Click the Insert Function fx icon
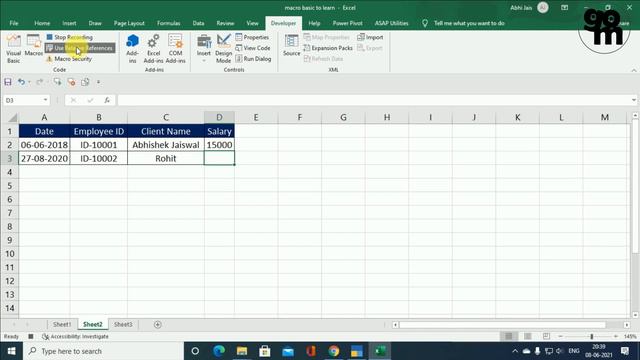The width and height of the screenshot is (640, 360). click(107, 100)
